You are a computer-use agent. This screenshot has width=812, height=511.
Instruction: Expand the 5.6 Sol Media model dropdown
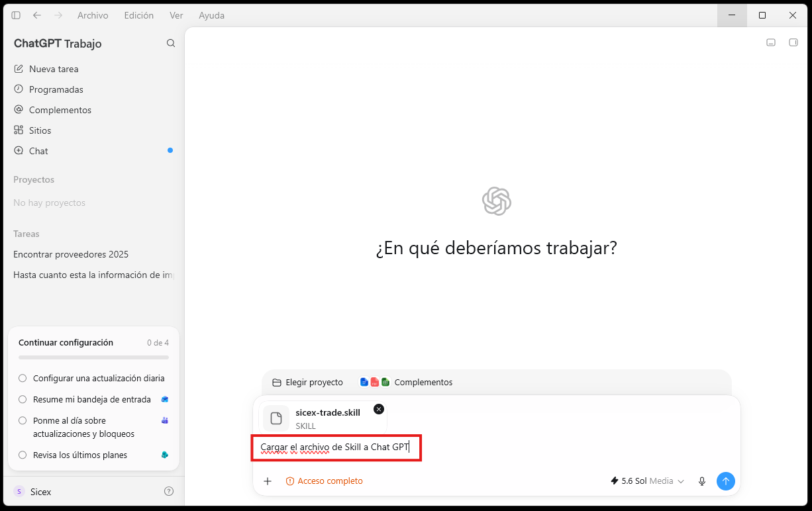(x=647, y=481)
